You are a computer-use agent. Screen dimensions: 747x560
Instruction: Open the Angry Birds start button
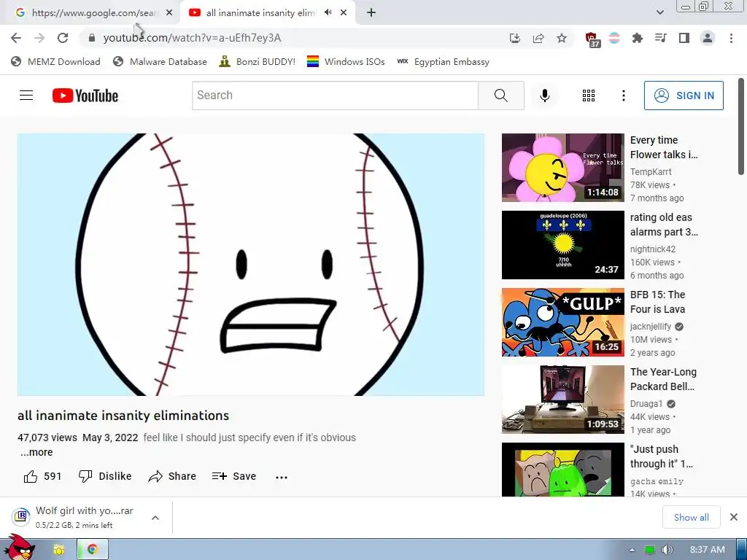click(19, 548)
